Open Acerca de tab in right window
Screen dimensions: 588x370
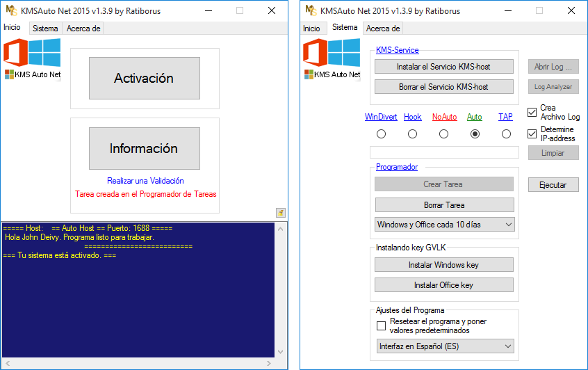(383, 29)
